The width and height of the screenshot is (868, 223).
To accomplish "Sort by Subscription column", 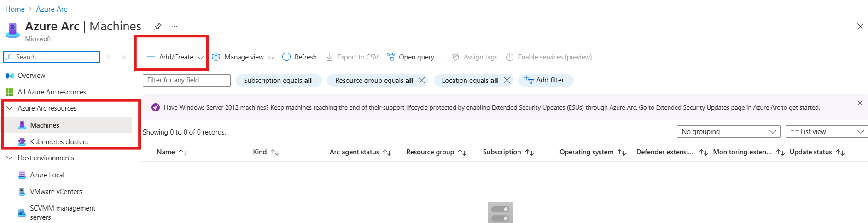I will (508, 152).
